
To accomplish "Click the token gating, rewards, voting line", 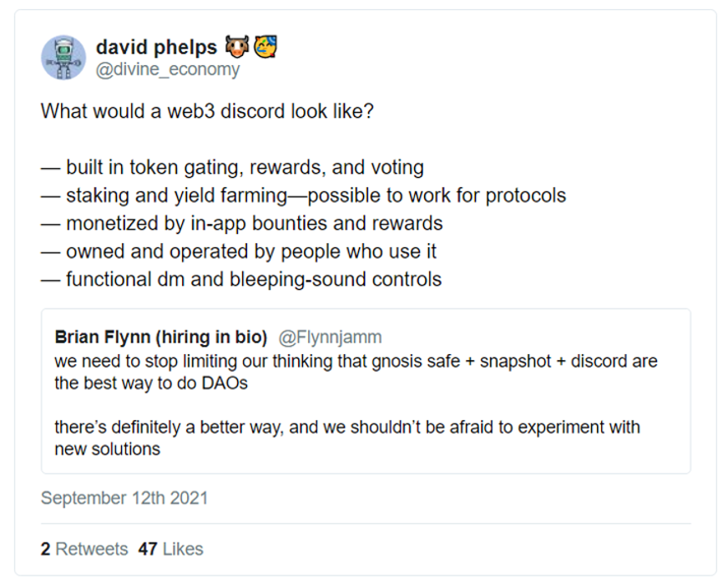I will click(232, 167).
